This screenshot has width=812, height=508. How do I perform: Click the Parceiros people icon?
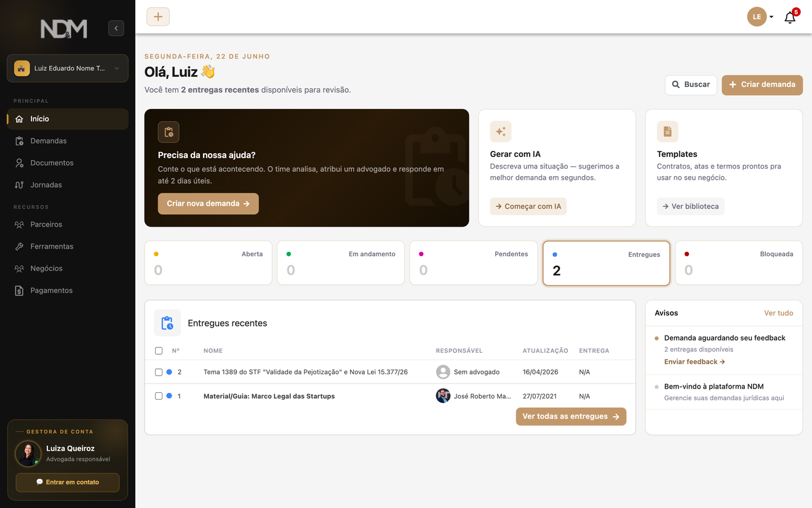click(19, 225)
